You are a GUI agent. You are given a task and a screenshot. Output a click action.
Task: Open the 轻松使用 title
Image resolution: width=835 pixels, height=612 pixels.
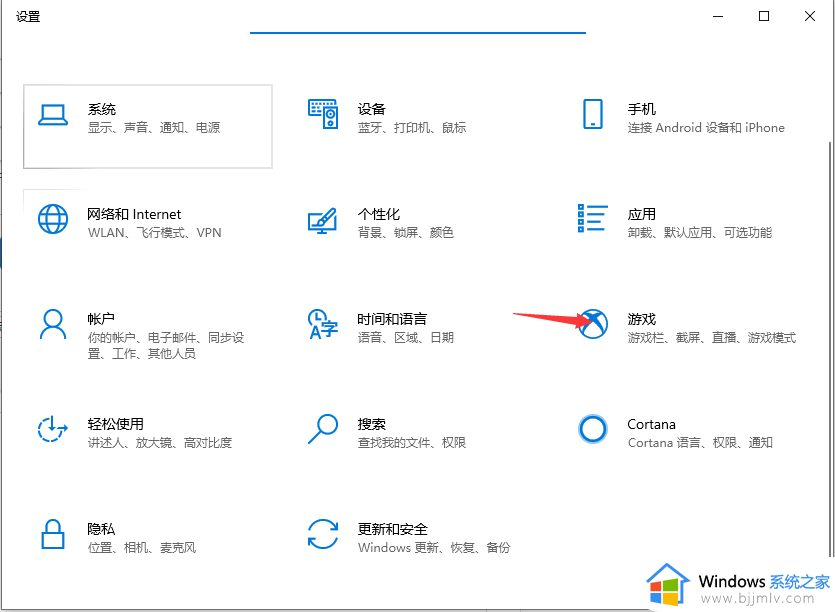point(116,424)
